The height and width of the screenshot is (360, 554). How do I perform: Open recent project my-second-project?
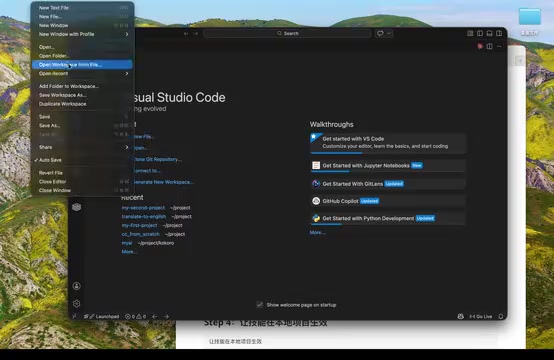point(143,208)
